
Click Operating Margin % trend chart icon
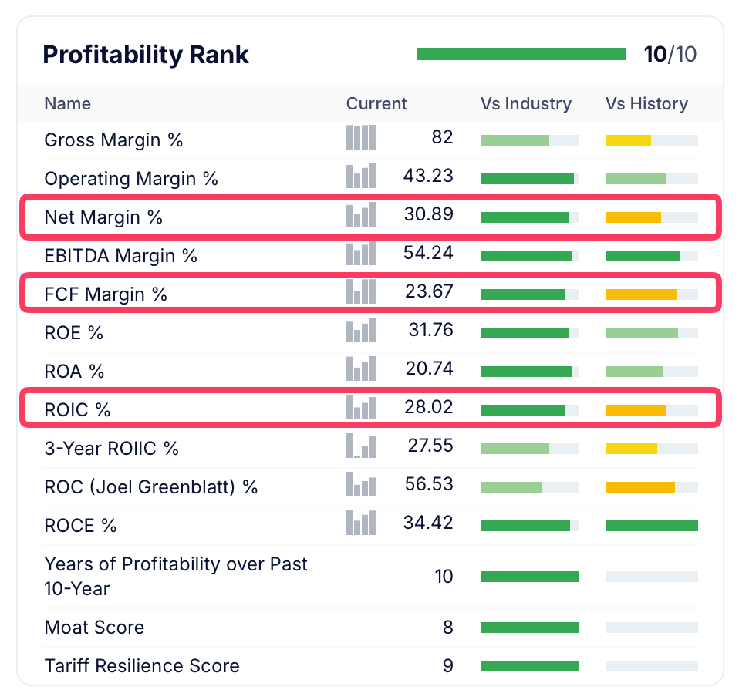pos(361,177)
